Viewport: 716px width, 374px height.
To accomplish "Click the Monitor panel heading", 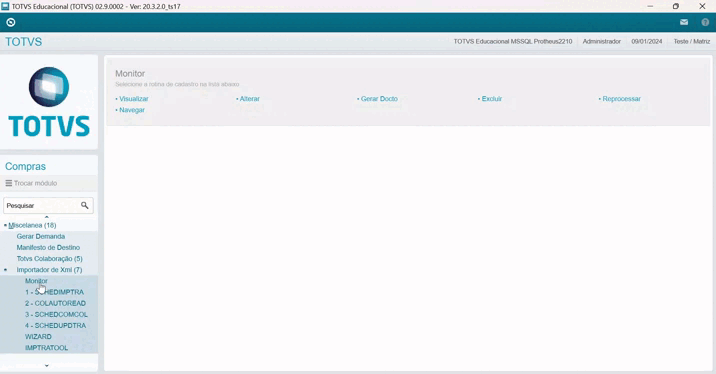I will click(130, 74).
